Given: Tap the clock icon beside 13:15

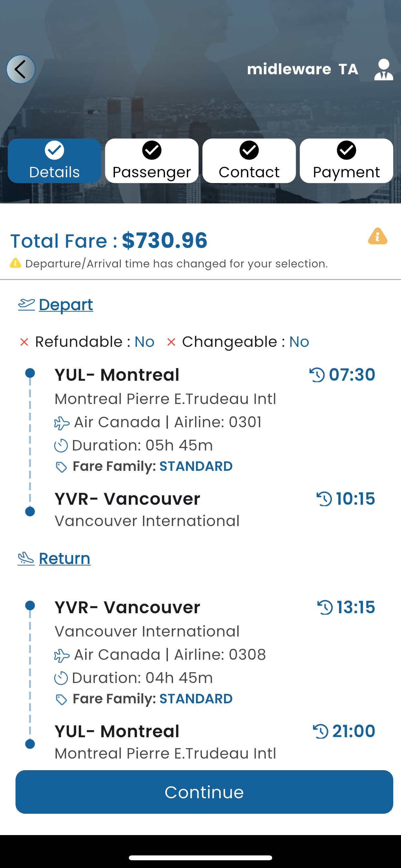Looking at the screenshot, I should tap(325, 607).
